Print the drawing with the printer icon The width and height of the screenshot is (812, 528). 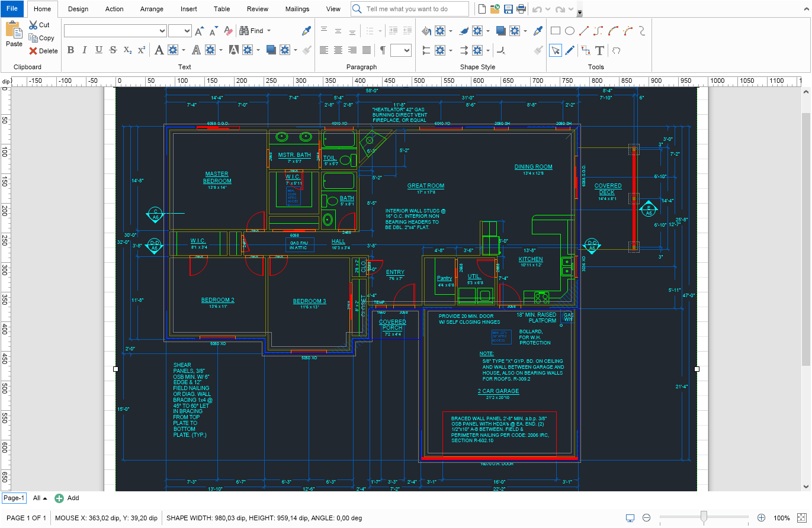tap(521, 9)
